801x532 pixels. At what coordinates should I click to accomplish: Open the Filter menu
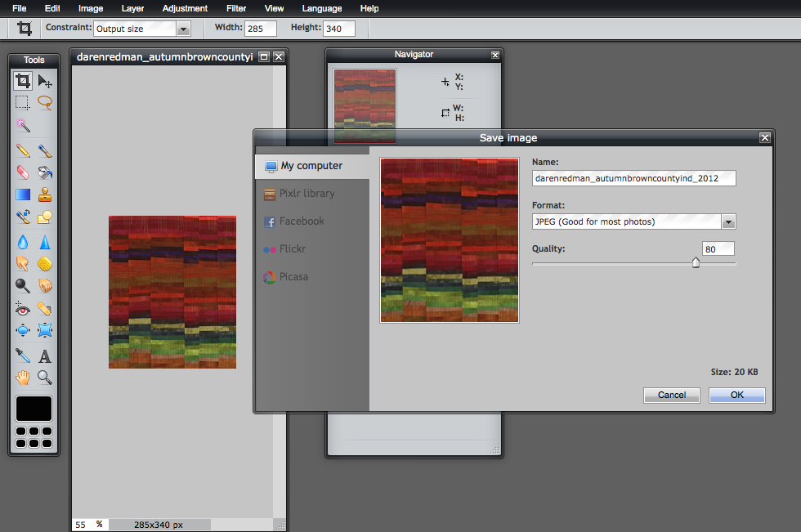click(x=236, y=8)
